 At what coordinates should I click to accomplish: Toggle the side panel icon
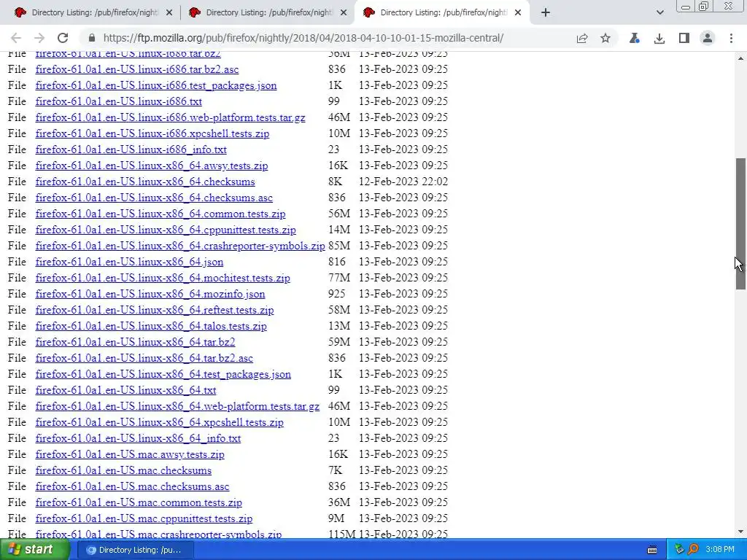[684, 38]
